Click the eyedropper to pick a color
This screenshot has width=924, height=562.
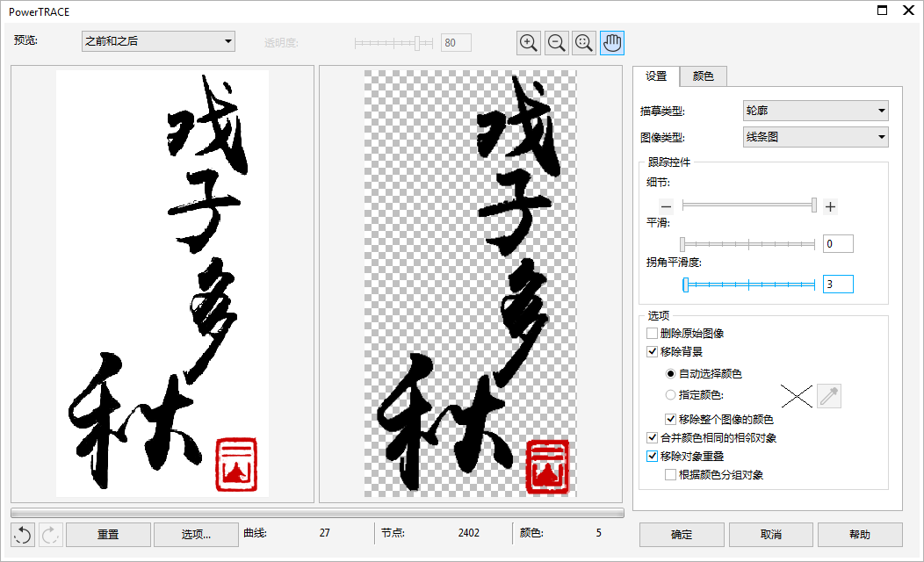[827, 395]
